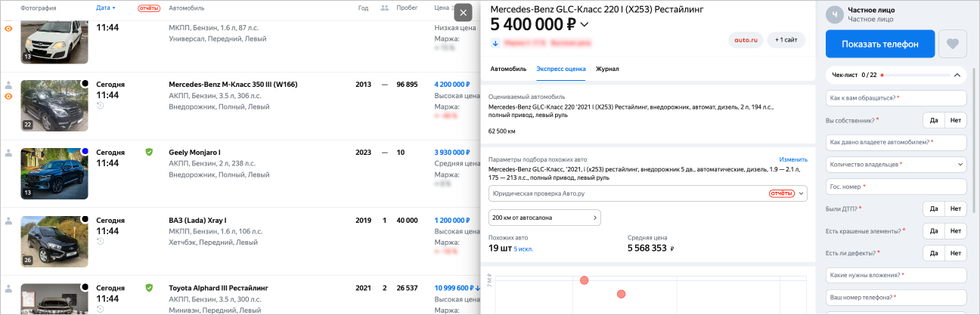Click the green shield icon next to Toyota Alphard

coord(149,288)
